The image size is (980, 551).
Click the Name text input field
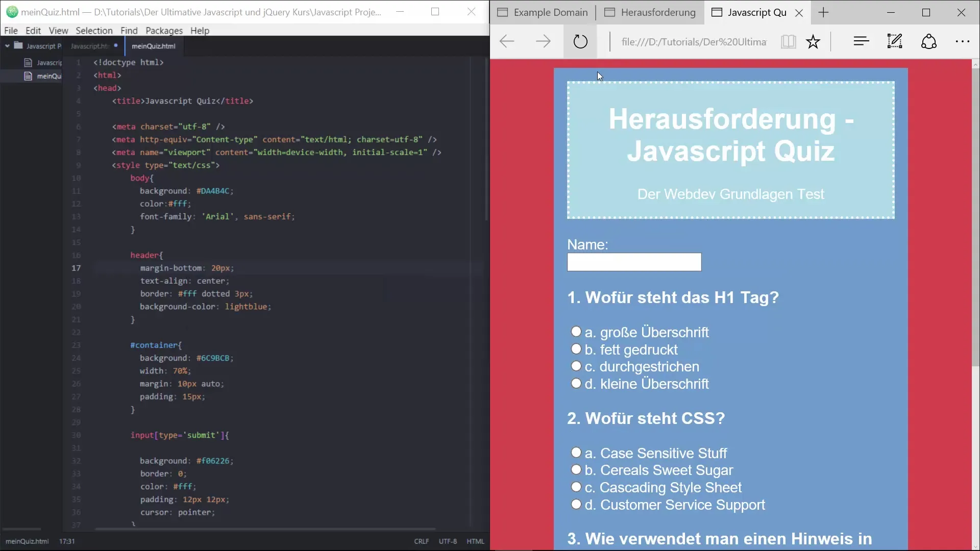point(634,262)
